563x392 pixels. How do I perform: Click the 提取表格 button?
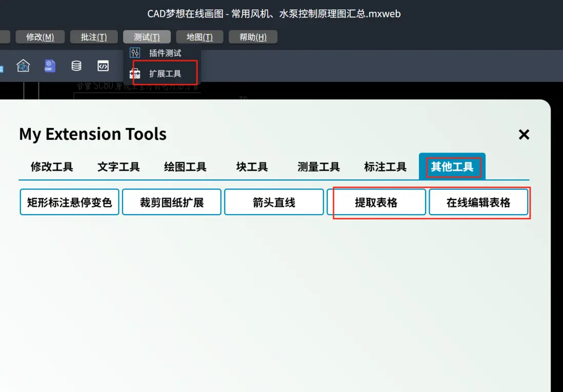tap(376, 202)
